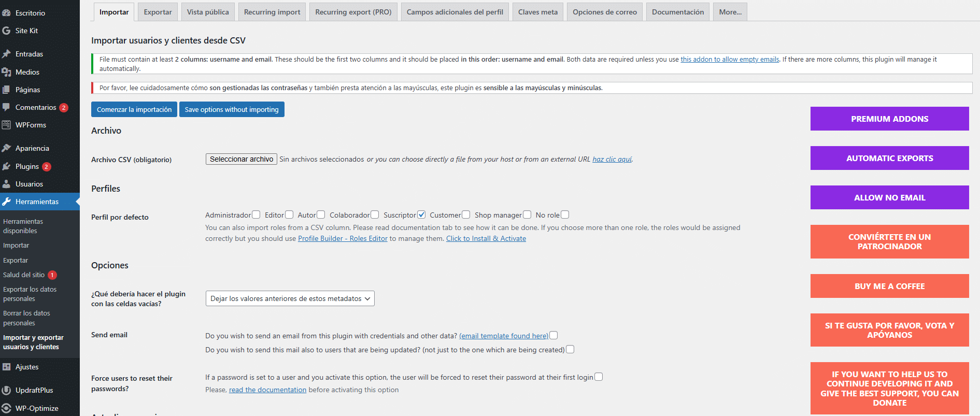Click Seleccionar archivo to choose CSV
Viewport: 980px width, 416px height.
241,159
